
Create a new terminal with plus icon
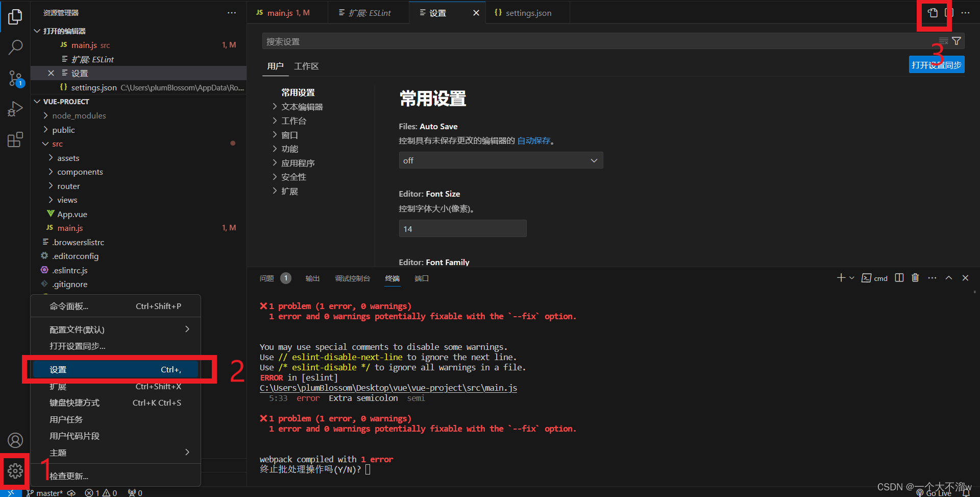click(x=841, y=278)
